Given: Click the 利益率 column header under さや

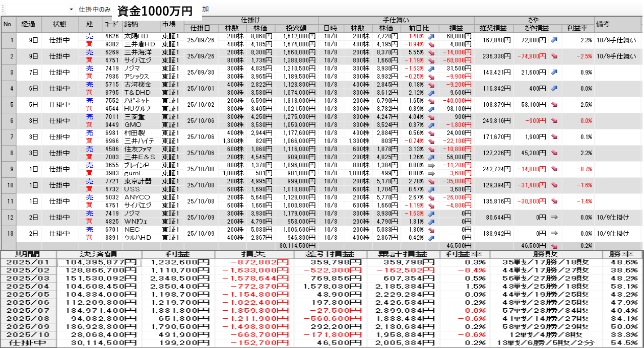Looking at the screenshot, I should click(576, 28).
